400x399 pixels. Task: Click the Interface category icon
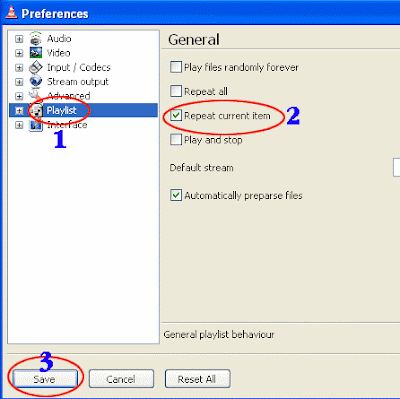[36, 125]
